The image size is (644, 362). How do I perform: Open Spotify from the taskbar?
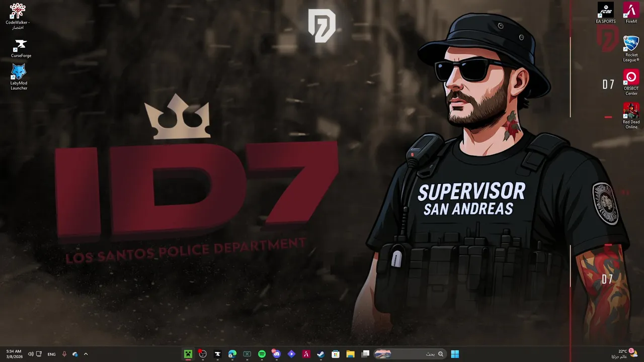262,354
